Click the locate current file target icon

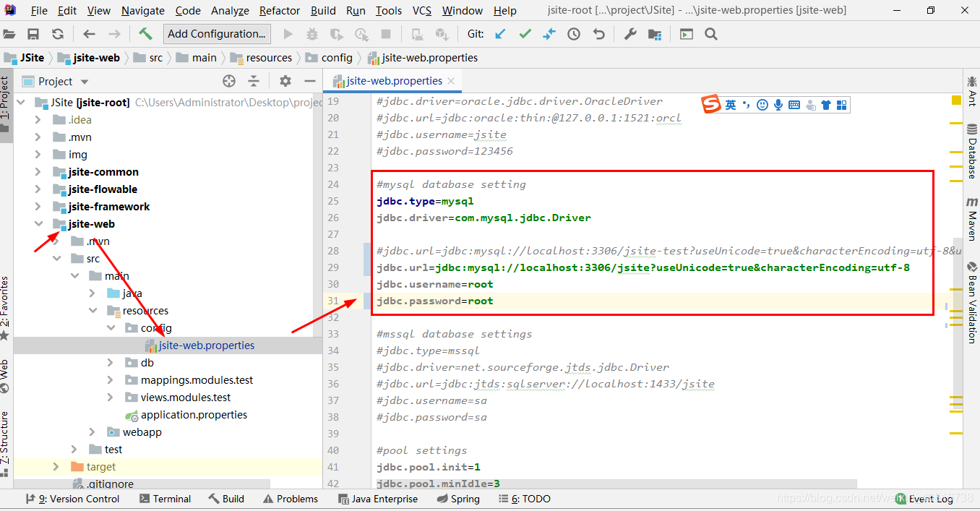pos(229,81)
